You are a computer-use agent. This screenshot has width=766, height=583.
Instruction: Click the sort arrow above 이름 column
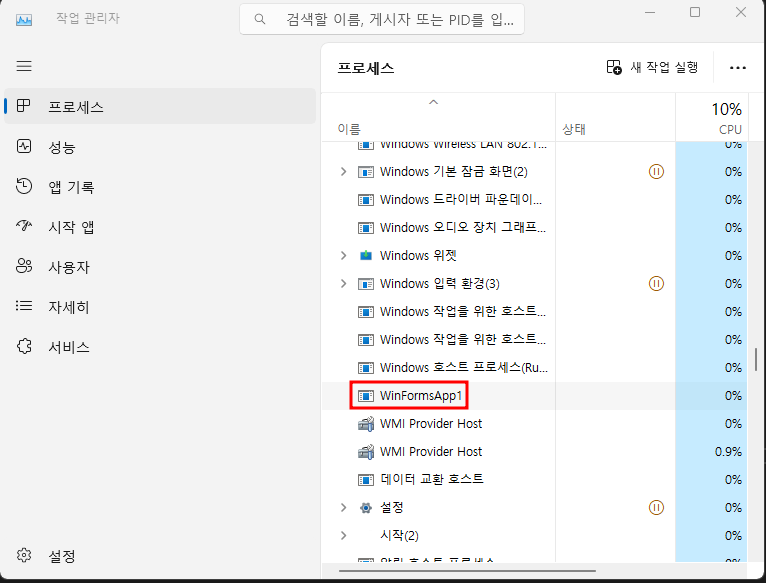click(x=433, y=102)
